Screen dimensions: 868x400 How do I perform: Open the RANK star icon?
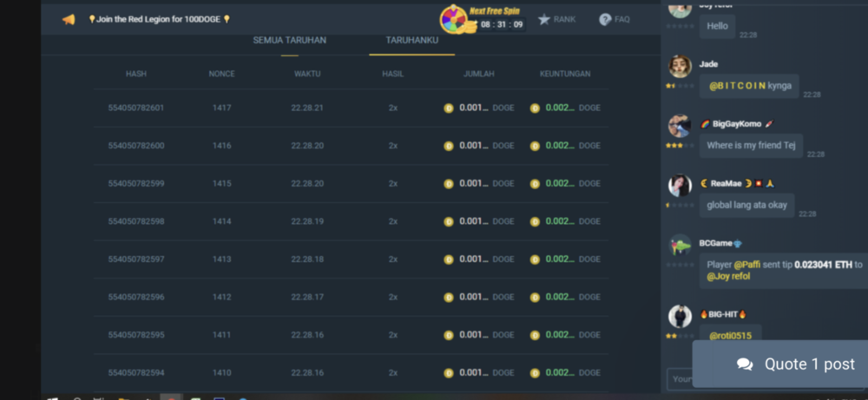point(544,19)
